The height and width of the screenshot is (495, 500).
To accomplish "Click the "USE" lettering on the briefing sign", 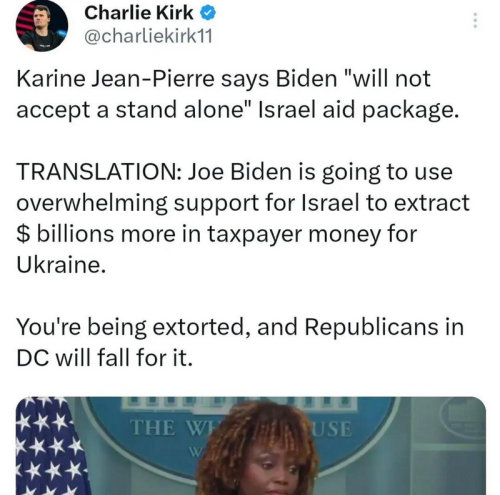I will pos(331,429).
